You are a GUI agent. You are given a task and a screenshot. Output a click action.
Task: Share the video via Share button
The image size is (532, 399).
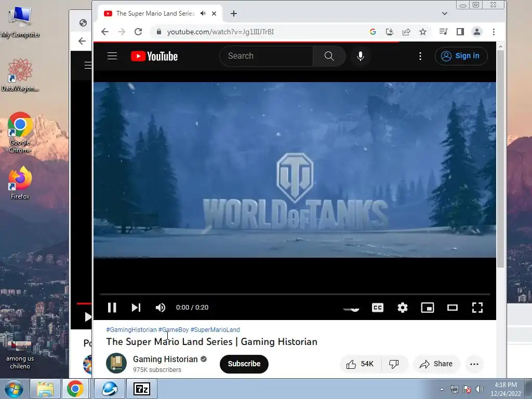[x=436, y=364]
